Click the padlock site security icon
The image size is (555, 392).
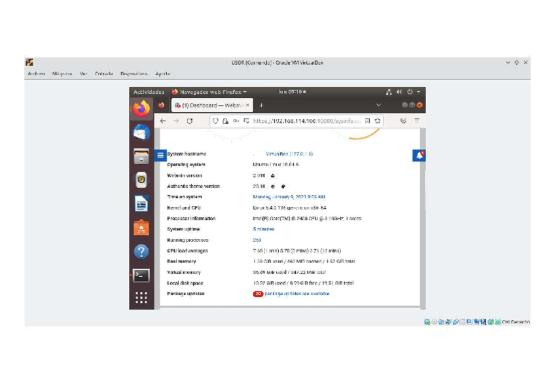[225, 121]
